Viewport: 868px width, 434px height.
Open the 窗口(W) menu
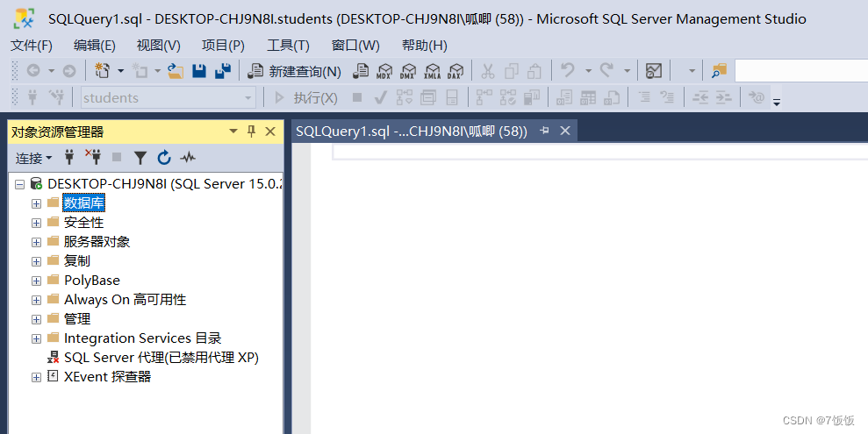[355, 46]
